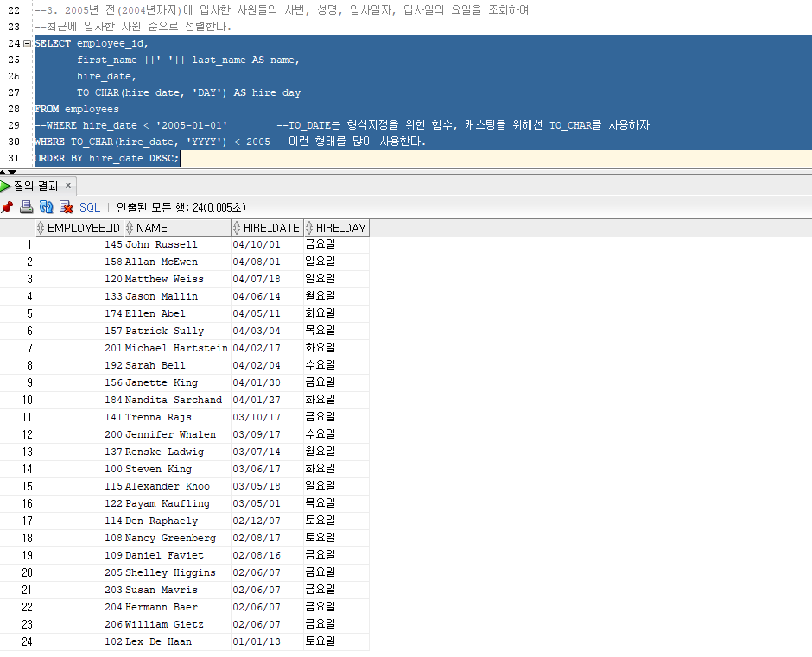Click the refresh results icon
The width and height of the screenshot is (812, 657).
pos(46,207)
